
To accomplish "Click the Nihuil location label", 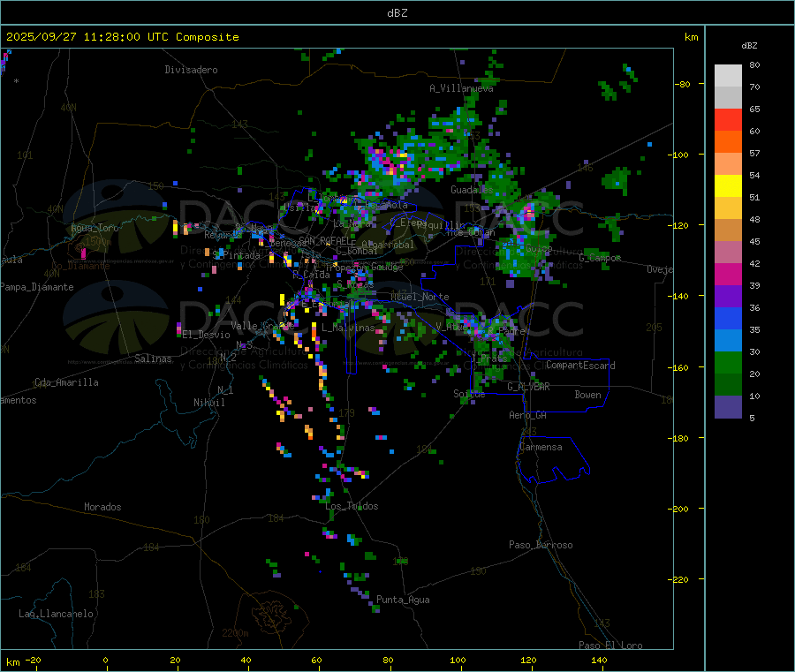I will (x=208, y=403).
